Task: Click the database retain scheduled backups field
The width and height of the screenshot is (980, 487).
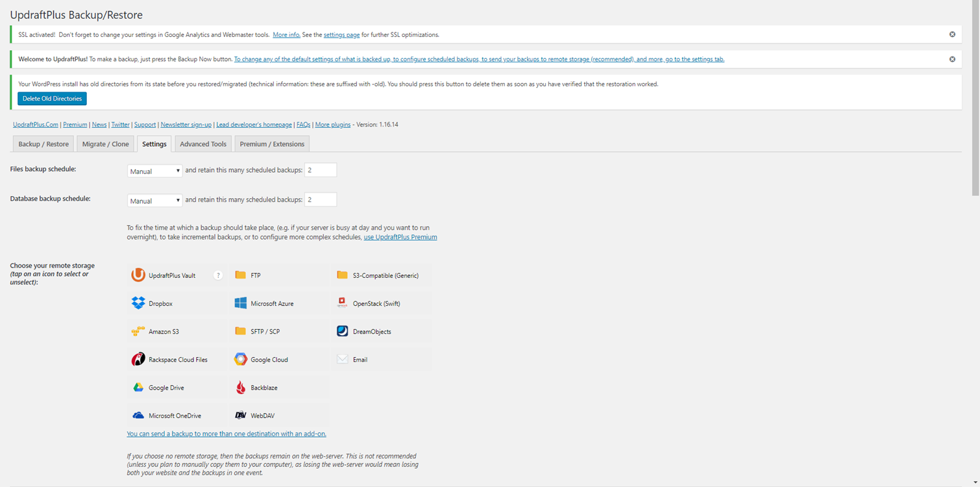Action: pos(321,200)
